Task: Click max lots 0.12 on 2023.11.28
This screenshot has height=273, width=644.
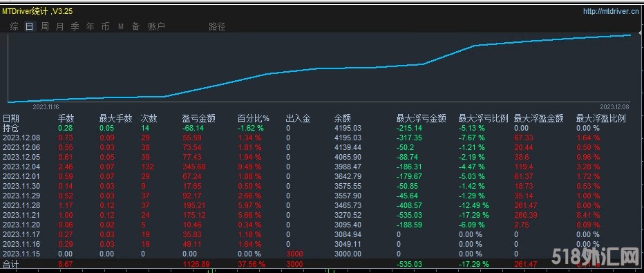Action: [x=107, y=205]
